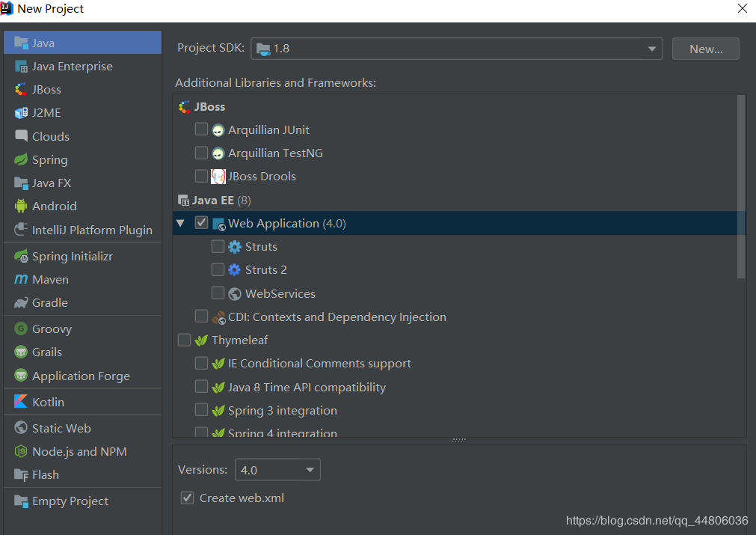
Task: Select Java Enterprise in project types
Action: pyautogui.click(x=72, y=66)
